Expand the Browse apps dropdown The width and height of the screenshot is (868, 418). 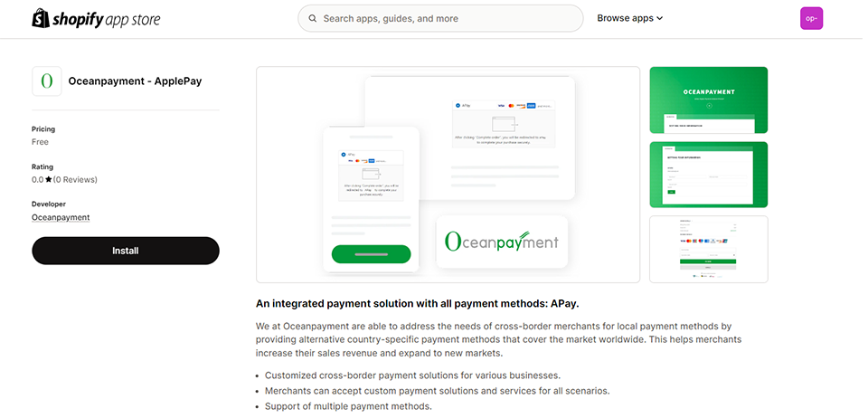click(630, 18)
